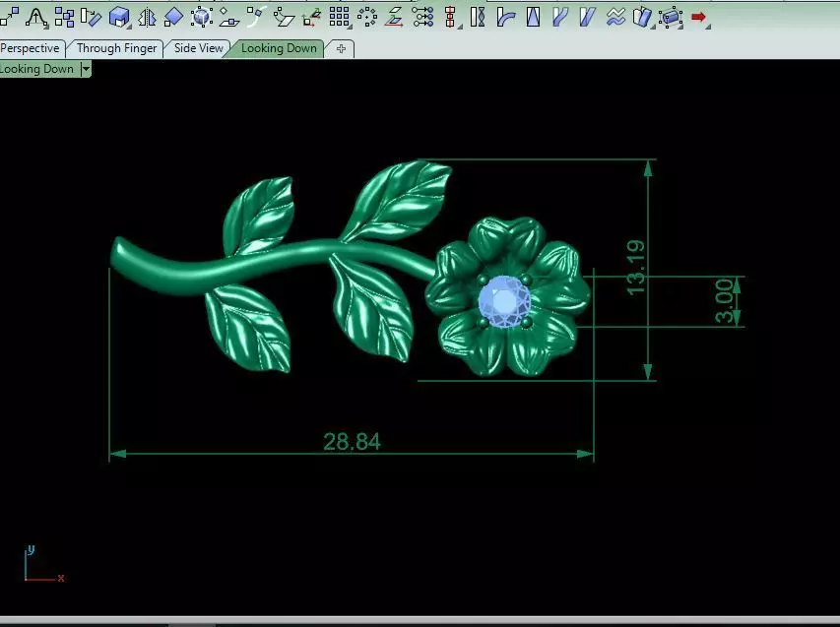Select the Smooth wavy-lines tool
The image size is (840, 627).
click(x=615, y=17)
